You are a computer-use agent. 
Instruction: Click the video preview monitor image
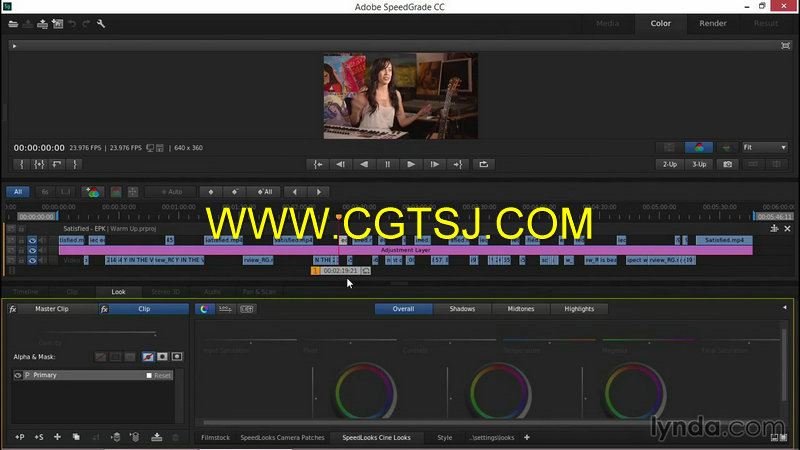[401, 96]
